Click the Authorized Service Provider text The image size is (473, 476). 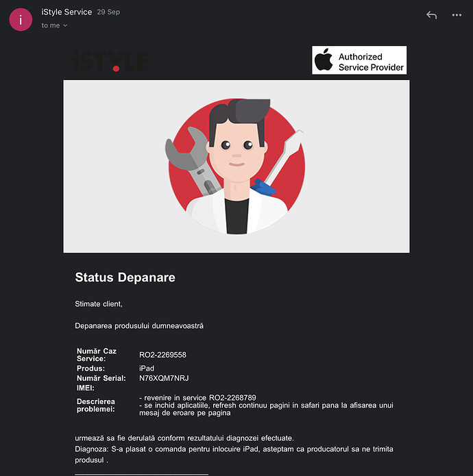371,62
